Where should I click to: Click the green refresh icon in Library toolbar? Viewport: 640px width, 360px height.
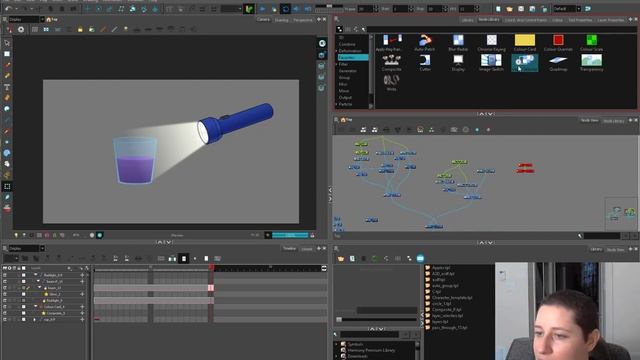(375, 258)
